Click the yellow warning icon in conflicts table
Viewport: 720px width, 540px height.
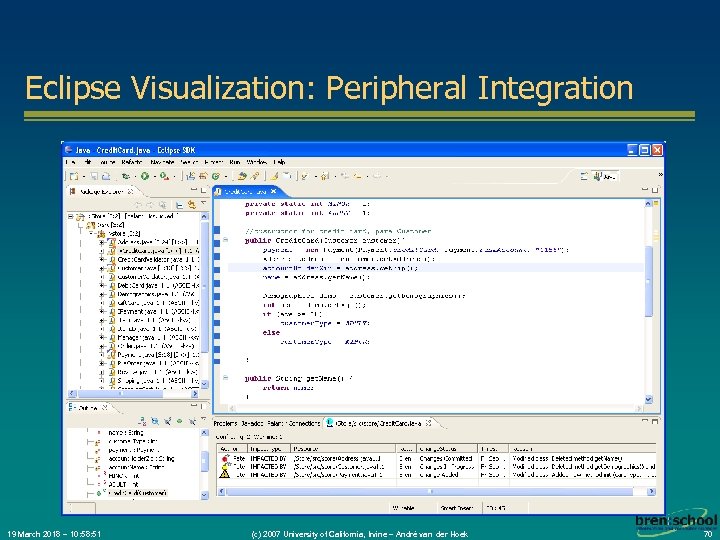pos(224,475)
